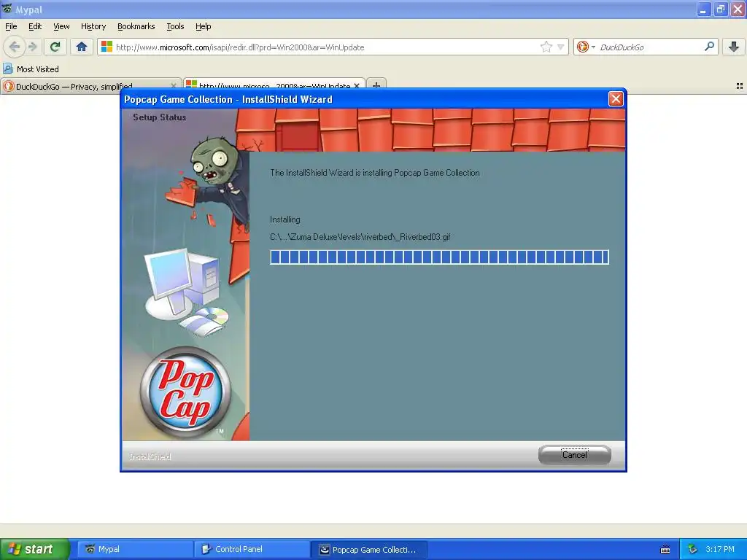
Task: Close the DuckDuckGo tab
Action: pos(174,86)
